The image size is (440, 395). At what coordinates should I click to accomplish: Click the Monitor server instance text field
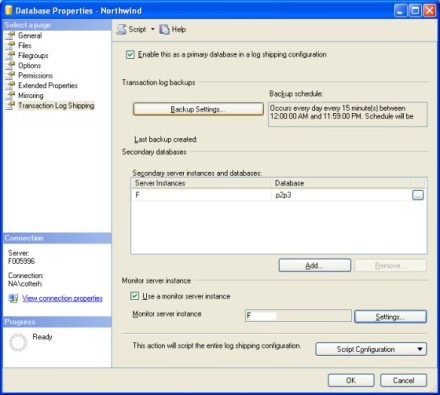tap(298, 315)
